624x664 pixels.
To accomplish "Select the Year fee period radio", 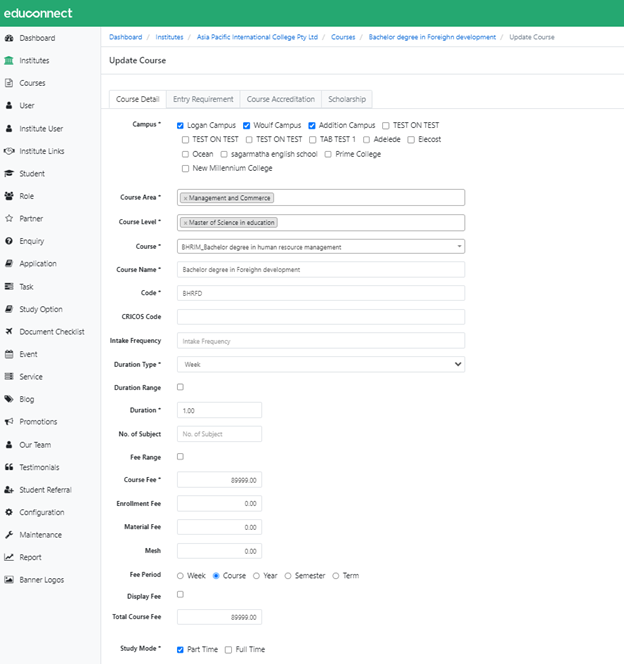I will [x=256, y=576].
